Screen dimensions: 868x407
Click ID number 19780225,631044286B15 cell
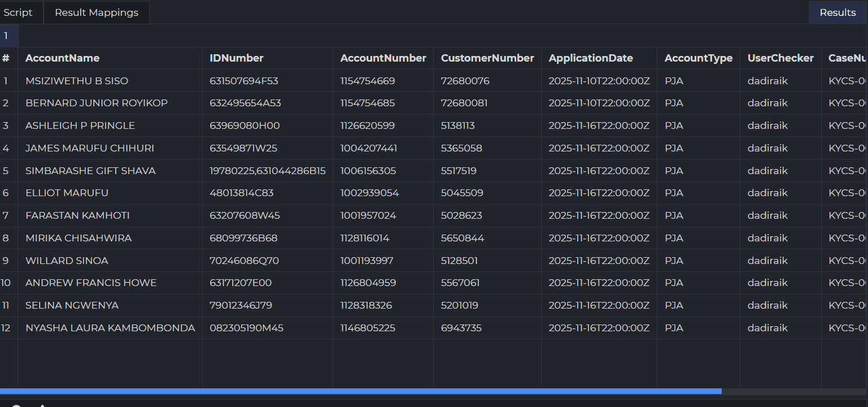[x=267, y=171]
